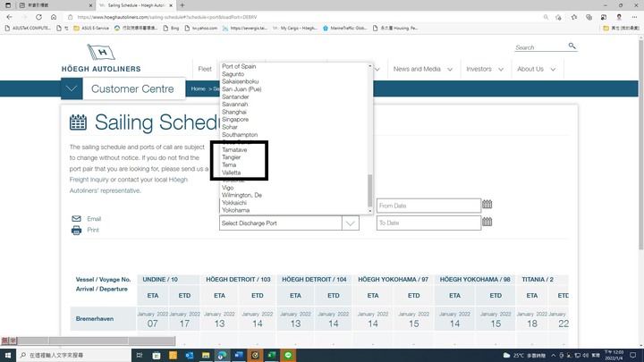Click the browser back arrow
This screenshot has height=362, width=644.
click(x=10, y=17)
